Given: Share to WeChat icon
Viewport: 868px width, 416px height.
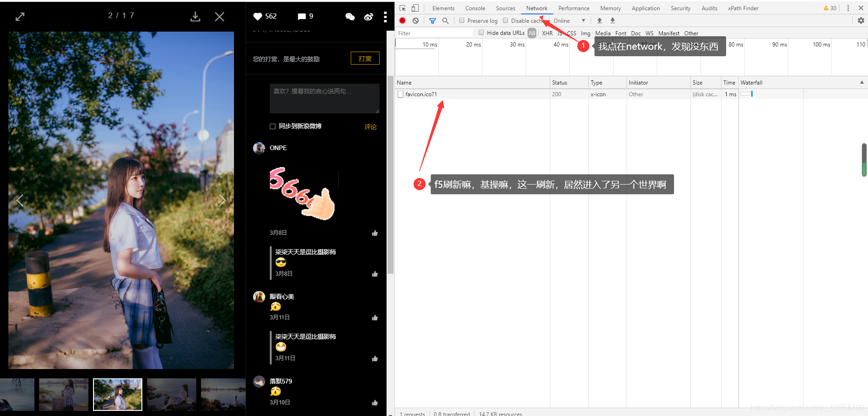Looking at the screenshot, I should point(350,17).
